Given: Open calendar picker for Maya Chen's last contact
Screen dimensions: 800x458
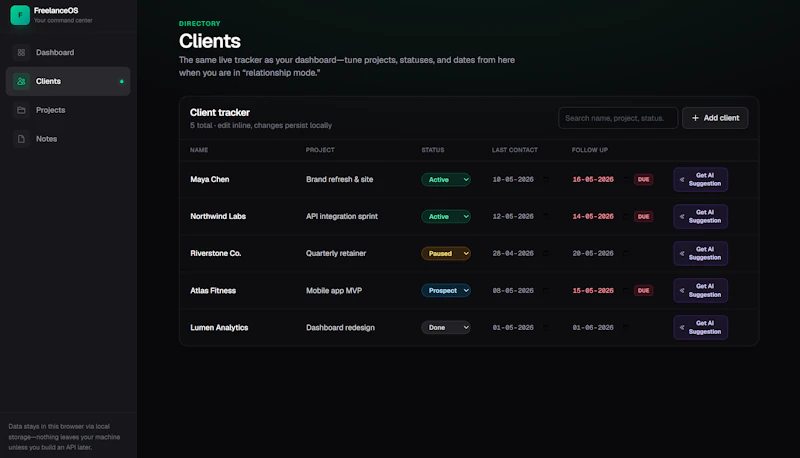Looking at the screenshot, I should click(545, 180).
